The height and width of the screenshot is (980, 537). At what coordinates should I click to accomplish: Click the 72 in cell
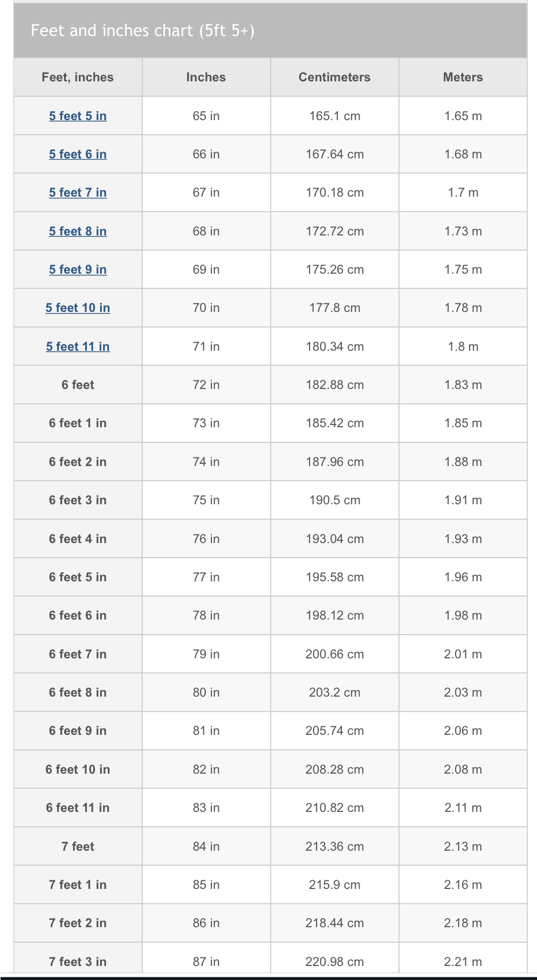click(x=206, y=385)
